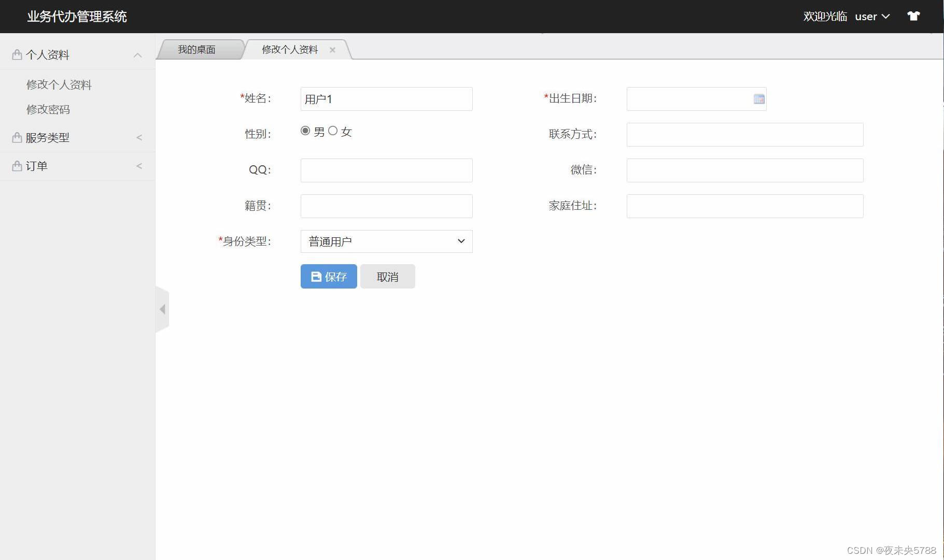Image resolution: width=944 pixels, height=560 pixels.
Task: Open 修改个人资料 in the sidebar
Action: (x=59, y=84)
